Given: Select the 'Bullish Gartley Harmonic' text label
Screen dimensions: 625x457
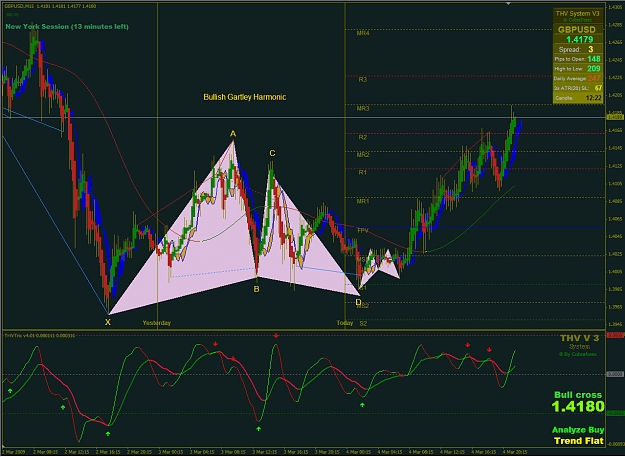Looking at the screenshot, I should (244, 97).
